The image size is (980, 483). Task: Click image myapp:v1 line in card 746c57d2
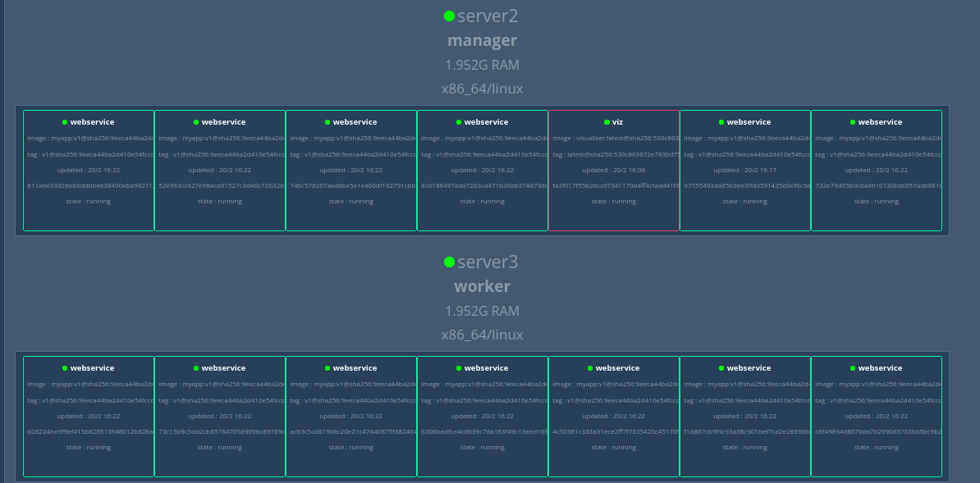click(351, 138)
